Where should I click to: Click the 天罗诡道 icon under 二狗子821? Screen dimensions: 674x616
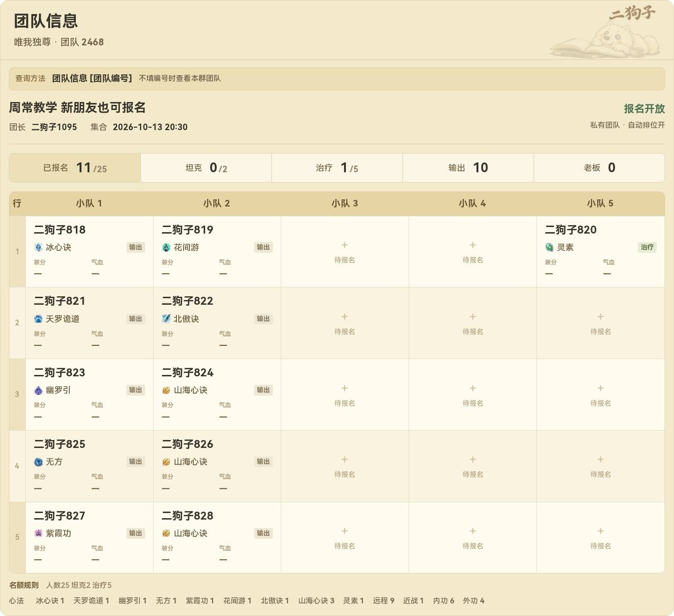[x=38, y=319]
